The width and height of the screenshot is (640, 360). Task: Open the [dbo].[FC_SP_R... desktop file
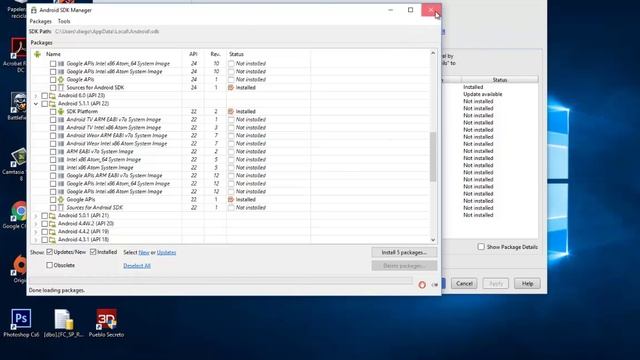click(64, 322)
